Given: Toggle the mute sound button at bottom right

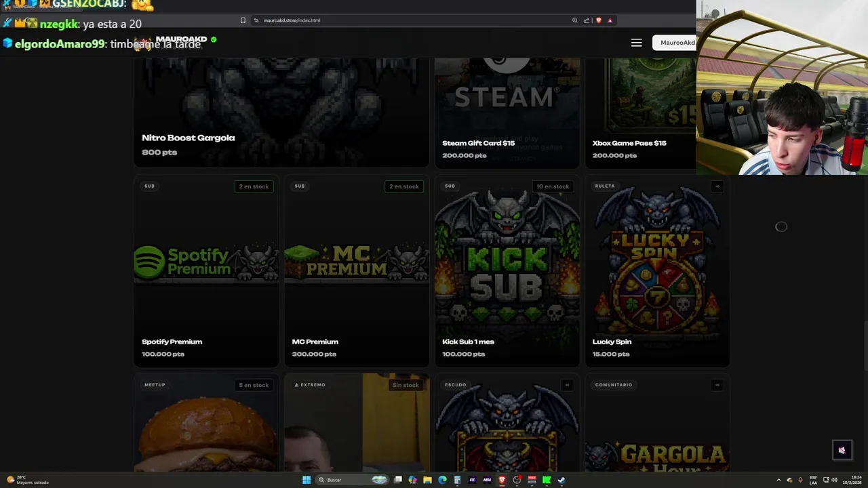Looking at the screenshot, I should [842, 450].
